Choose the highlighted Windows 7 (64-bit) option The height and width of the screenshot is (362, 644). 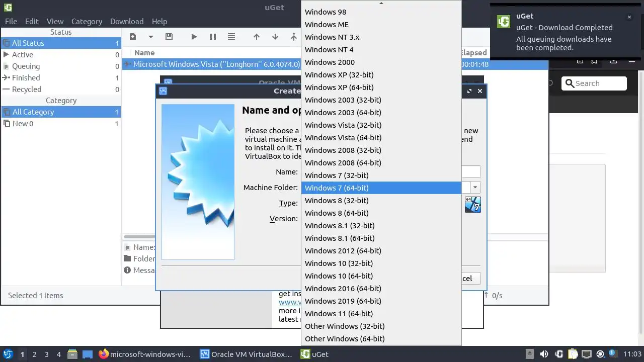click(381, 188)
